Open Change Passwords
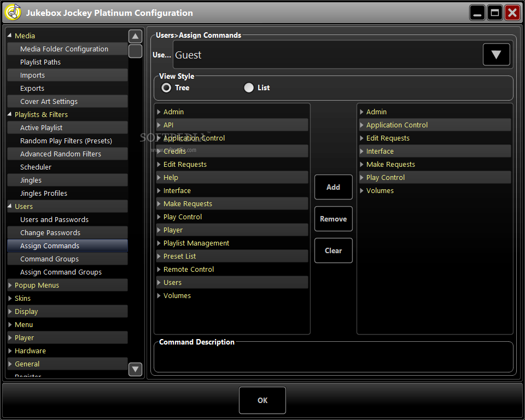The width and height of the screenshot is (525, 420). [x=67, y=233]
